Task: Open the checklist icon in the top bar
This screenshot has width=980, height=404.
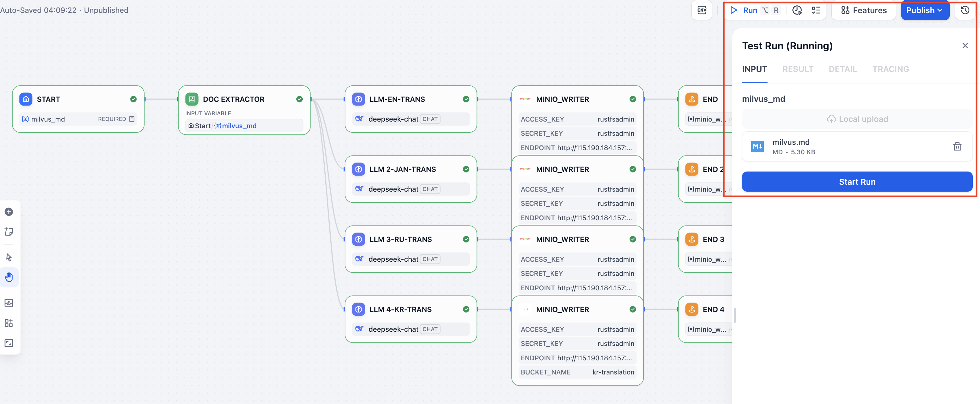Action: point(816,10)
